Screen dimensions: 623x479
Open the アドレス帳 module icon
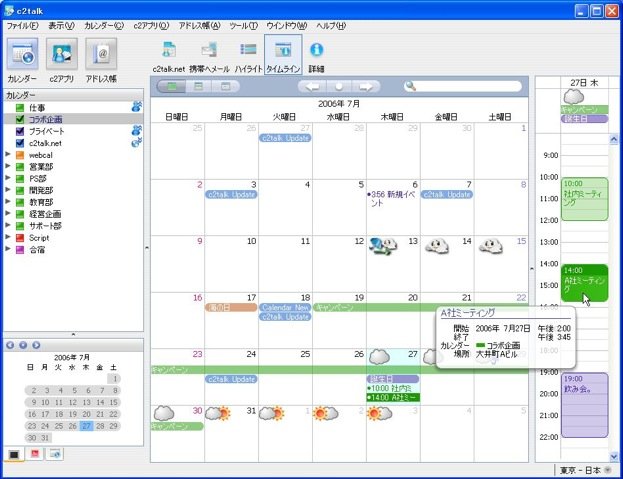pos(101,54)
